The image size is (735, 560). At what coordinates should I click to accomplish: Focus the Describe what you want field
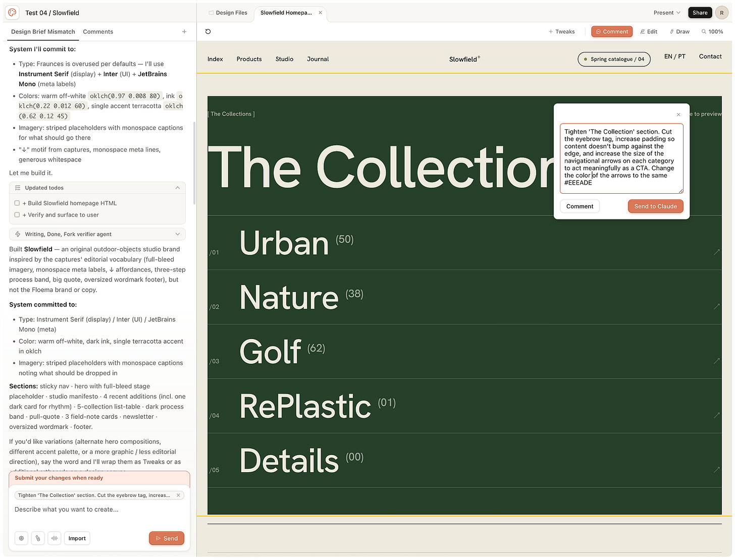pos(99,510)
